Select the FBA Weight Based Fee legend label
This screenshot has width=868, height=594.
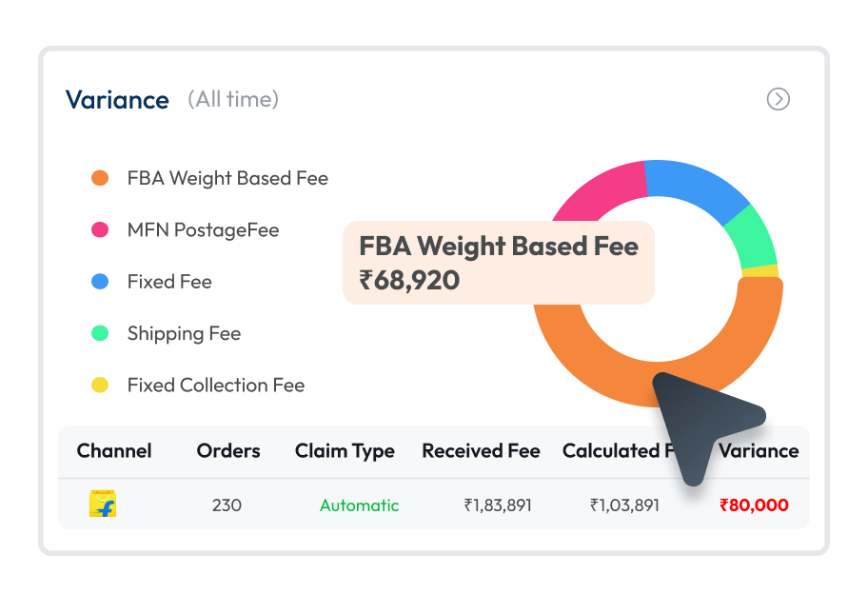pos(227,178)
